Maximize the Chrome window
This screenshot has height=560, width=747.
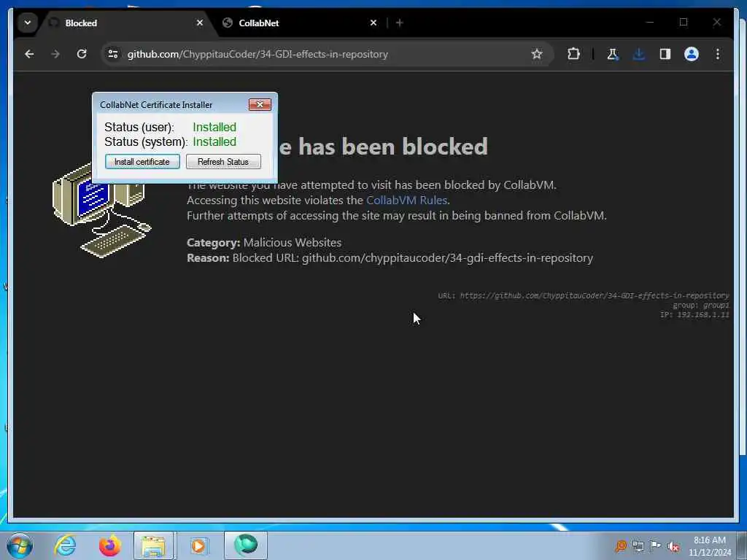click(x=683, y=23)
